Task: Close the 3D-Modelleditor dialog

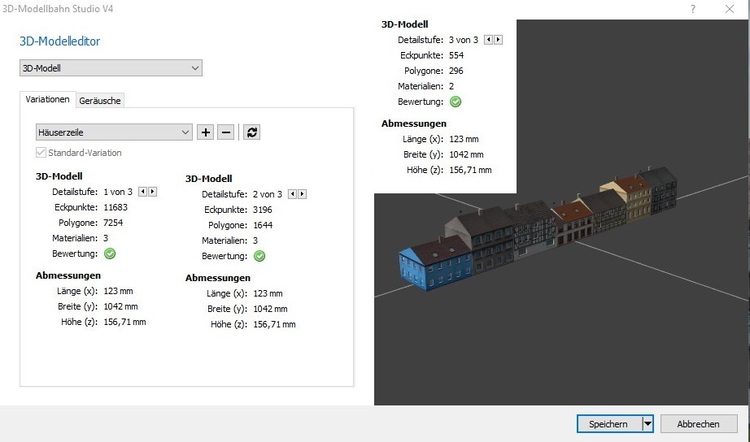Action: tap(729, 9)
